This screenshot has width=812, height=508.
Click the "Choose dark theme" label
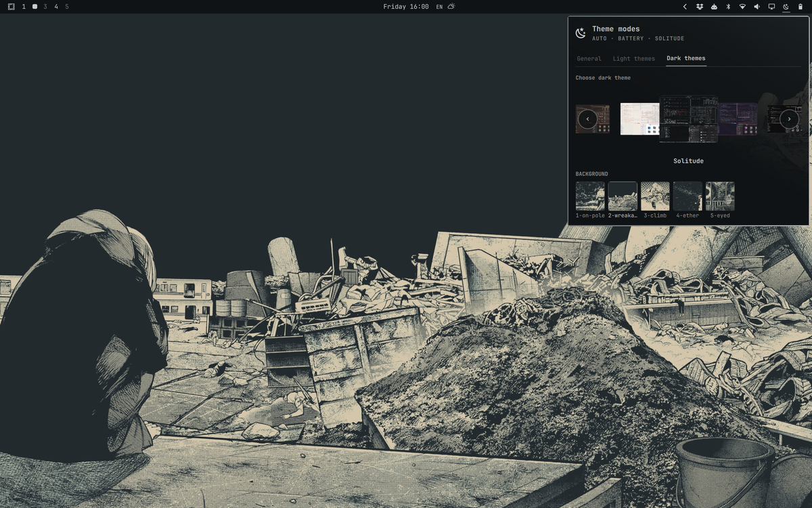coord(603,78)
